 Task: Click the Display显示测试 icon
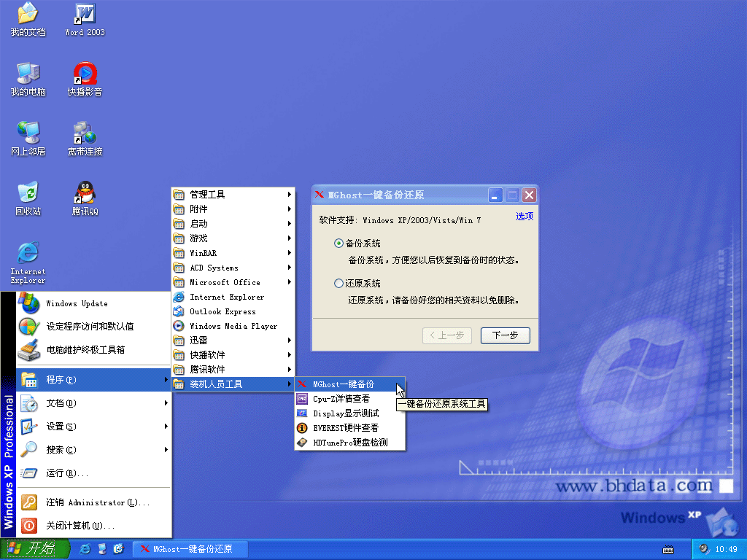302,413
